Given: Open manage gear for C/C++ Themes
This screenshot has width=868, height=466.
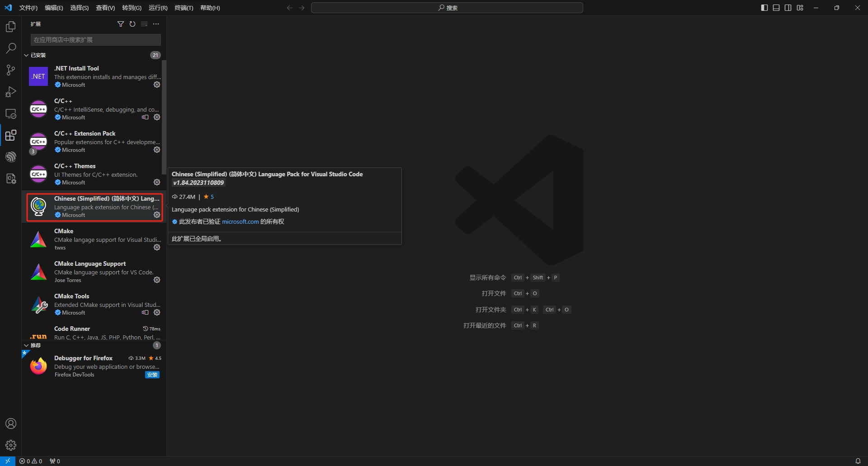Looking at the screenshot, I should pos(157,182).
